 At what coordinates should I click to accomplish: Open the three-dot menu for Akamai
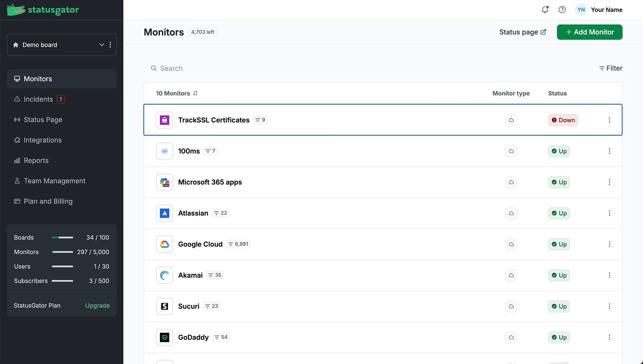pos(609,275)
